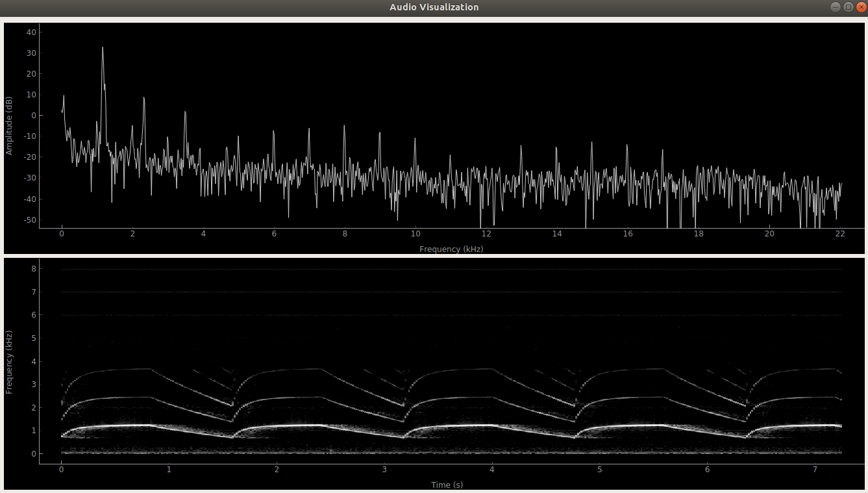This screenshot has height=493, width=868.
Task: Click the vertical Frequency (kHz) spectrogram label
Action: click(x=9, y=361)
